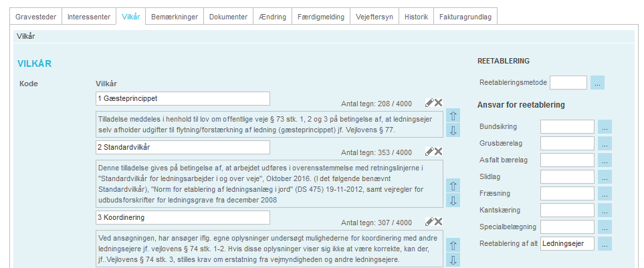Click the Gæsteprincippet title text field

click(183, 98)
